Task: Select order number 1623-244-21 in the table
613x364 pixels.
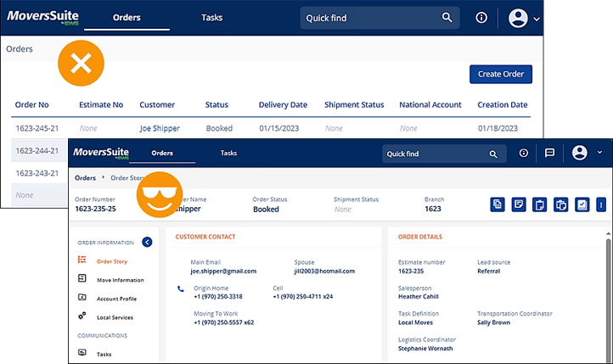Action: pyautogui.click(x=37, y=151)
